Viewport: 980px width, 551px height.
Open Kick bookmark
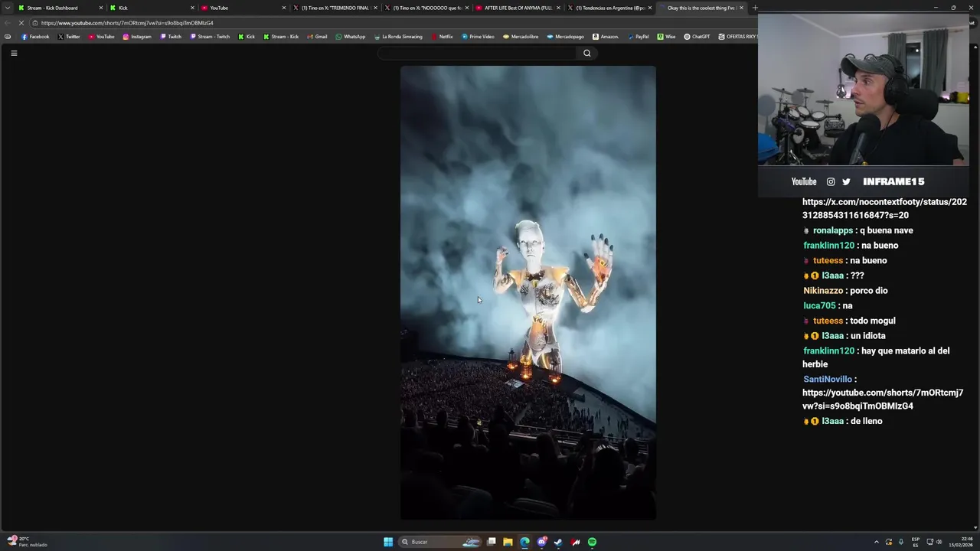pos(247,37)
